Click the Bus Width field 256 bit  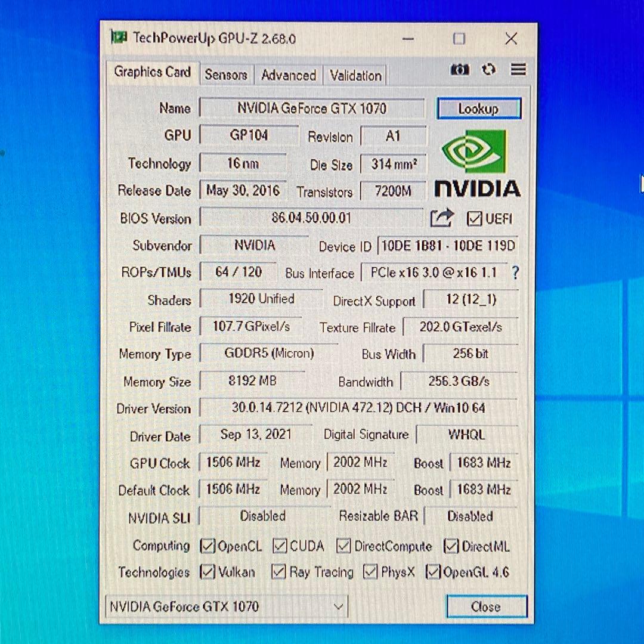470,354
